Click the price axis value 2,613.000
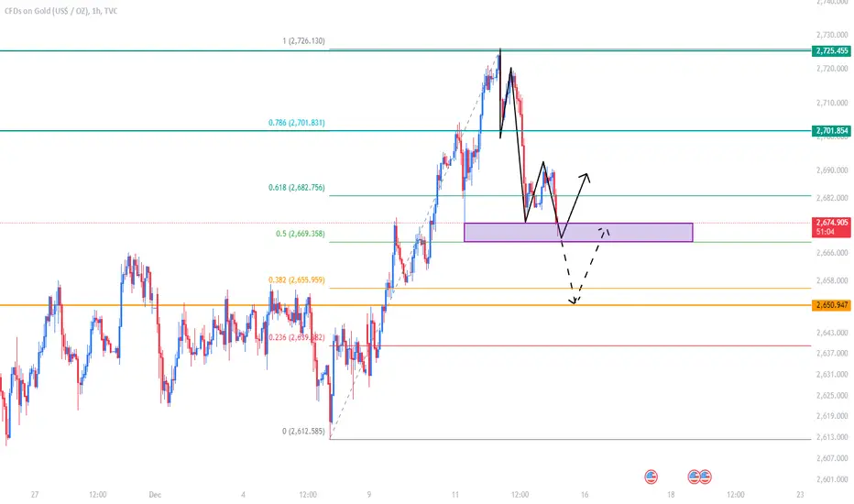This screenshot has height=504, width=854. tap(832, 437)
